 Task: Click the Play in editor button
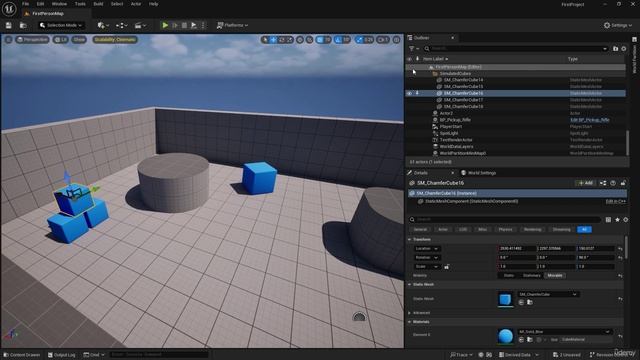click(165, 25)
